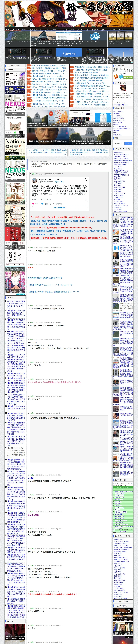Screen dimensions: 138x644
Task: Open article title ドイツメディア、ロシア軍10万人
Action: pyautogui.click(x=69, y=165)
